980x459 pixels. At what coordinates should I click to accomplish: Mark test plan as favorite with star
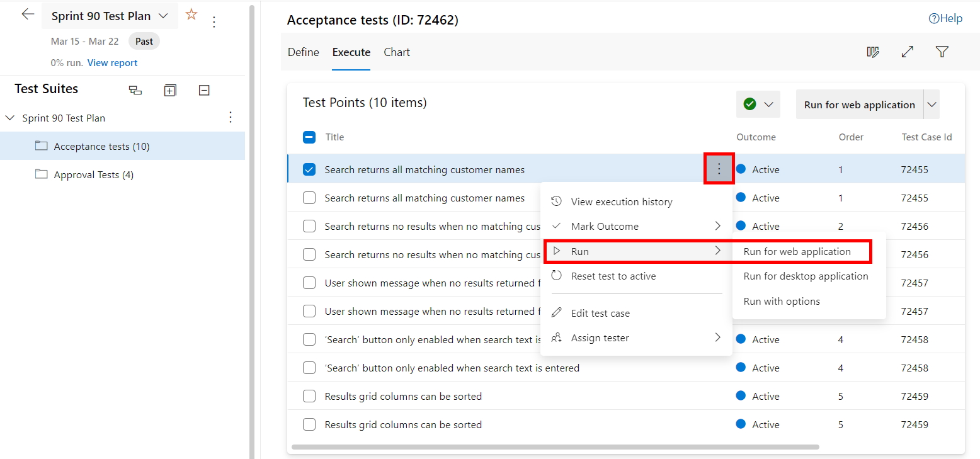tap(191, 14)
